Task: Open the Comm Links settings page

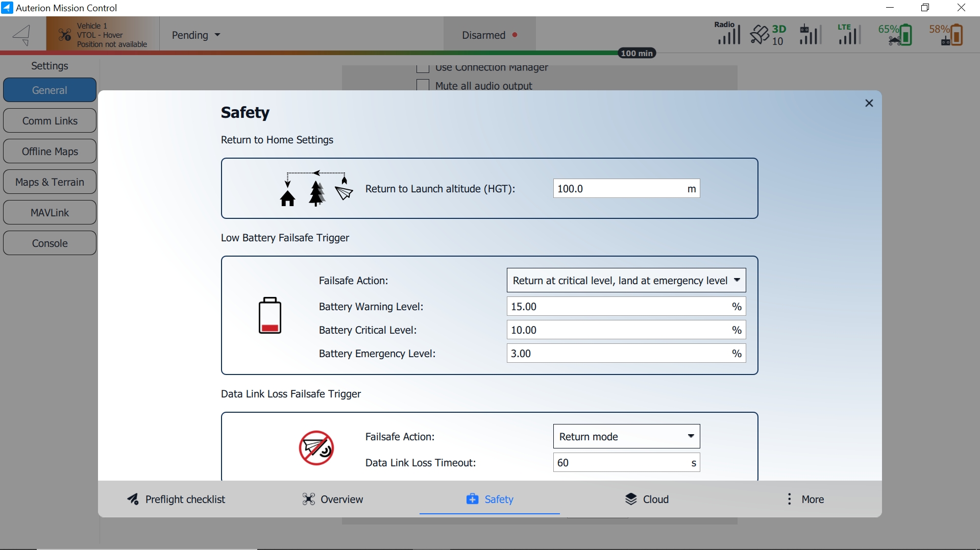Action: [x=50, y=121]
